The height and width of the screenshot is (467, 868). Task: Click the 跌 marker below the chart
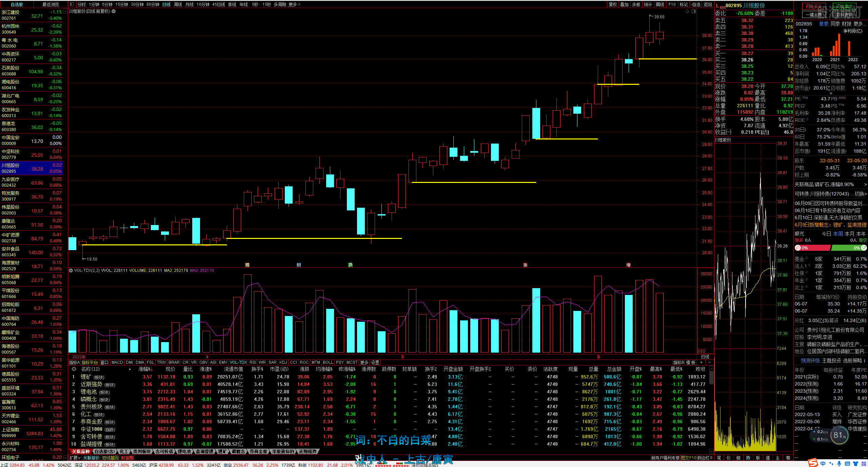(350, 265)
